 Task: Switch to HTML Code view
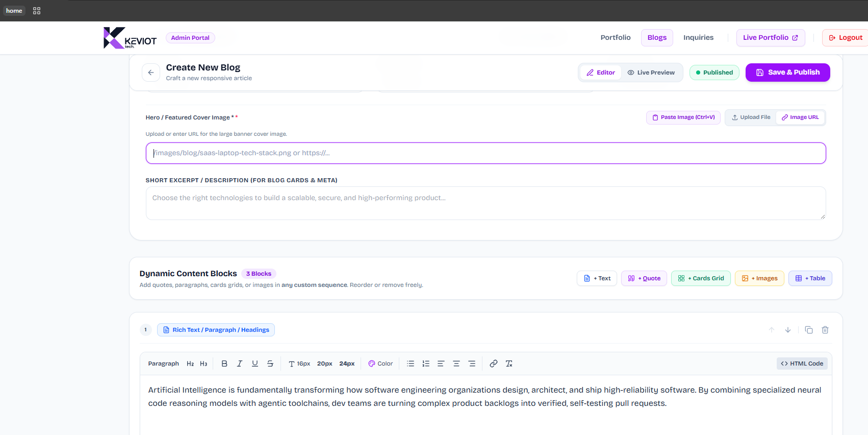(802, 364)
